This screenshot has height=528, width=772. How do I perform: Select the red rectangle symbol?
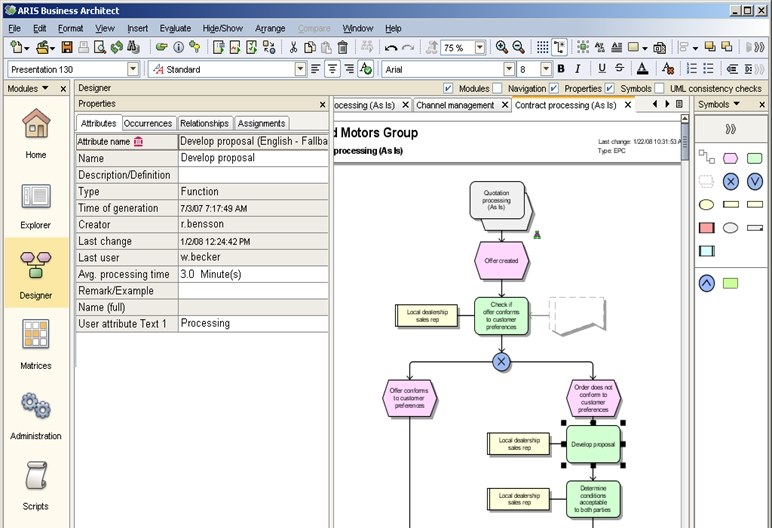[707, 228]
